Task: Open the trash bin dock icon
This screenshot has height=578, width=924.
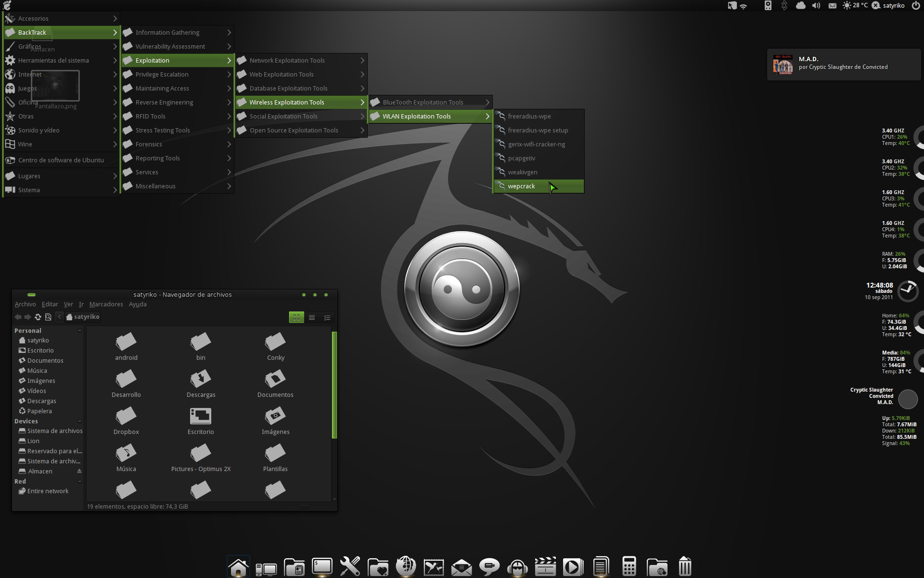Action: [x=685, y=567]
